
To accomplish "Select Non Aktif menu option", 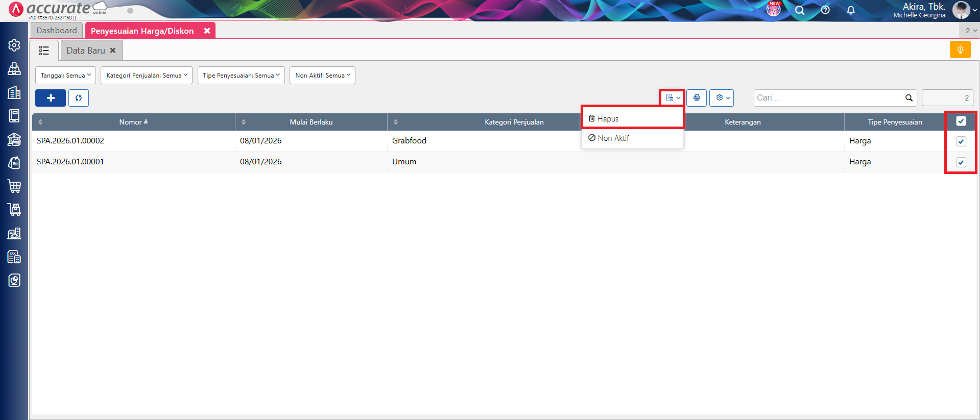I will [613, 138].
